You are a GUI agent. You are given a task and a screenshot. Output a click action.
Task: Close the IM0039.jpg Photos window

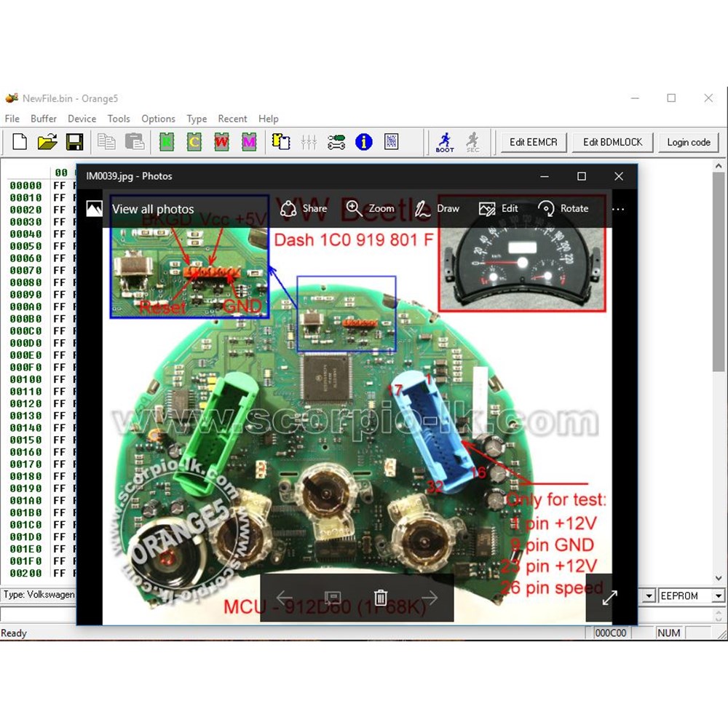pyautogui.click(x=618, y=176)
